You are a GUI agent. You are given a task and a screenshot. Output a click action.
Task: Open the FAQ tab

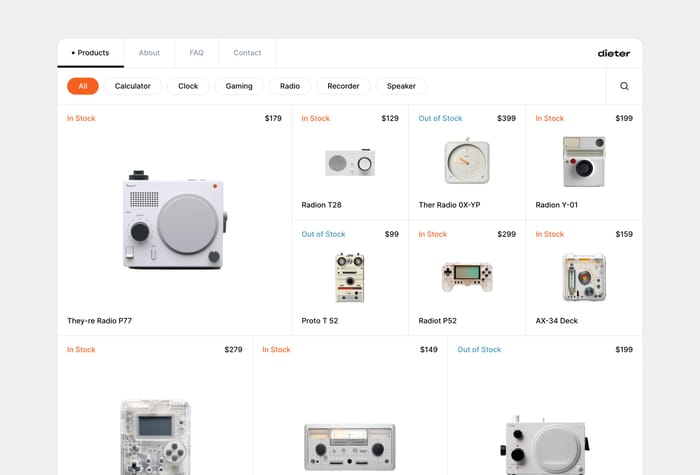click(x=196, y=53)
